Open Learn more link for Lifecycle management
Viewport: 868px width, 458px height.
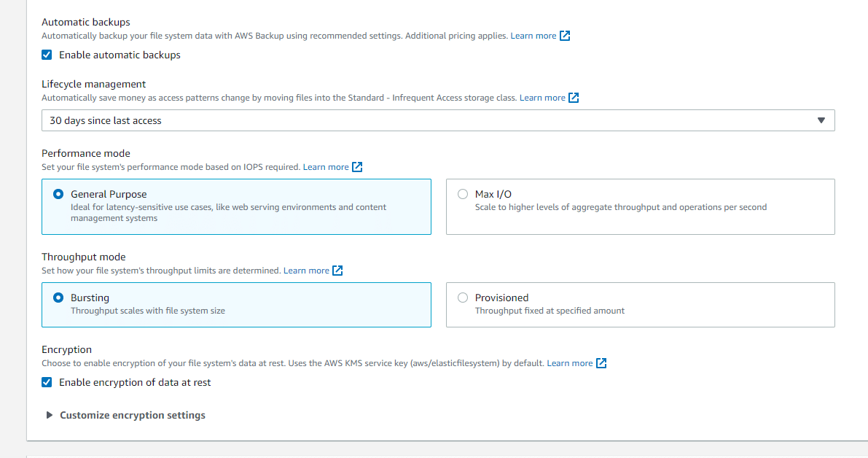click(x=542, y=98)
